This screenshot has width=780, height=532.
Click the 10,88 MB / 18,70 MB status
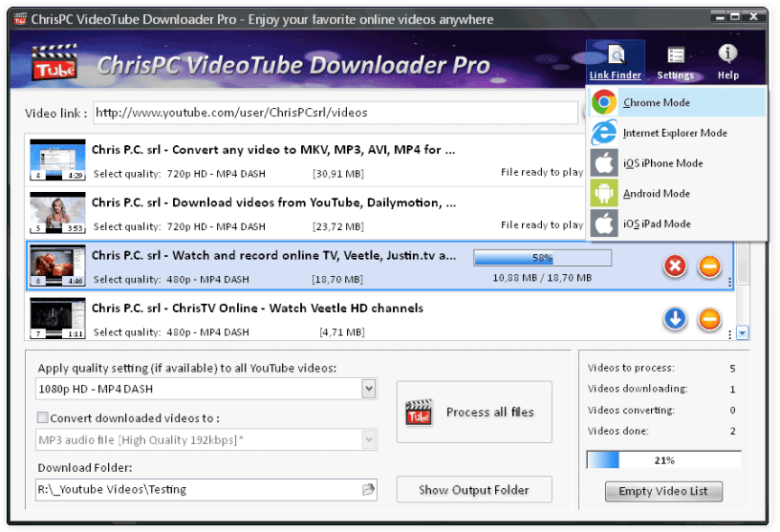coord(542,277)
